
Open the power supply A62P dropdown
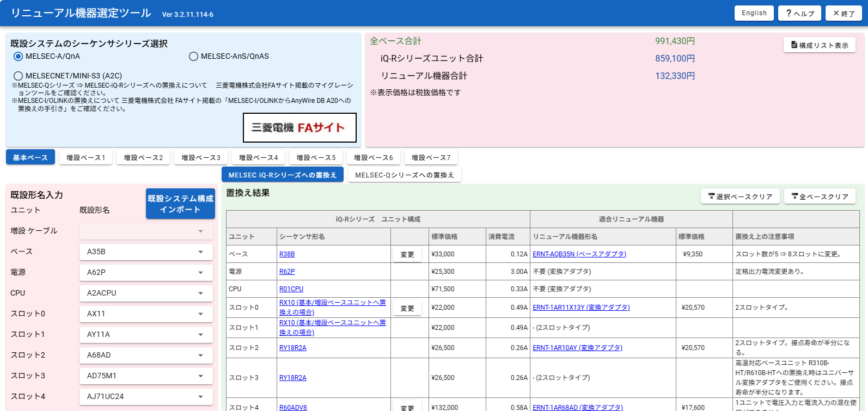(145, 273)
